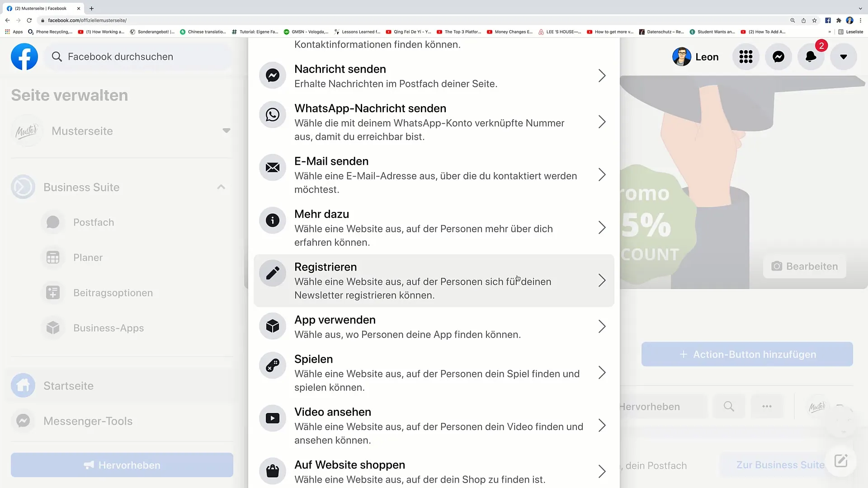Viewport: 868px width, 488px height.
Task: Select the Seite verwalten menu entry
Action: (69, 95)
